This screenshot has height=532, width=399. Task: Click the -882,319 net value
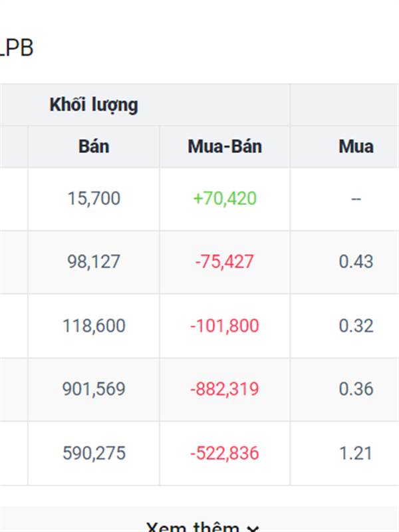(x=225, y=389)
